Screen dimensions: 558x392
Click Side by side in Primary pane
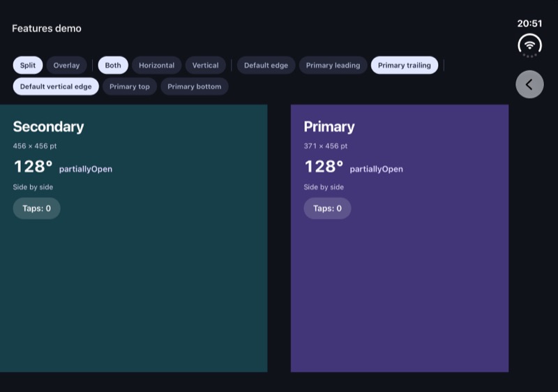click(324, 187)
